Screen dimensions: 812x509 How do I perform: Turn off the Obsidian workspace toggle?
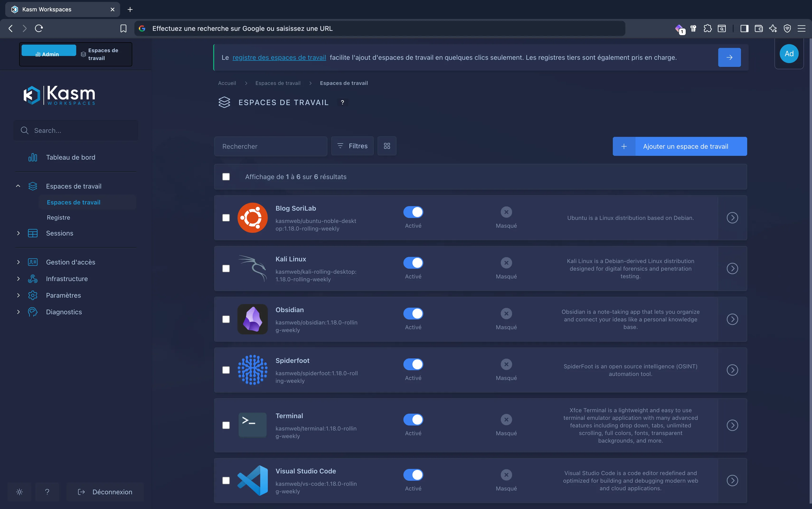pos(413,313)
